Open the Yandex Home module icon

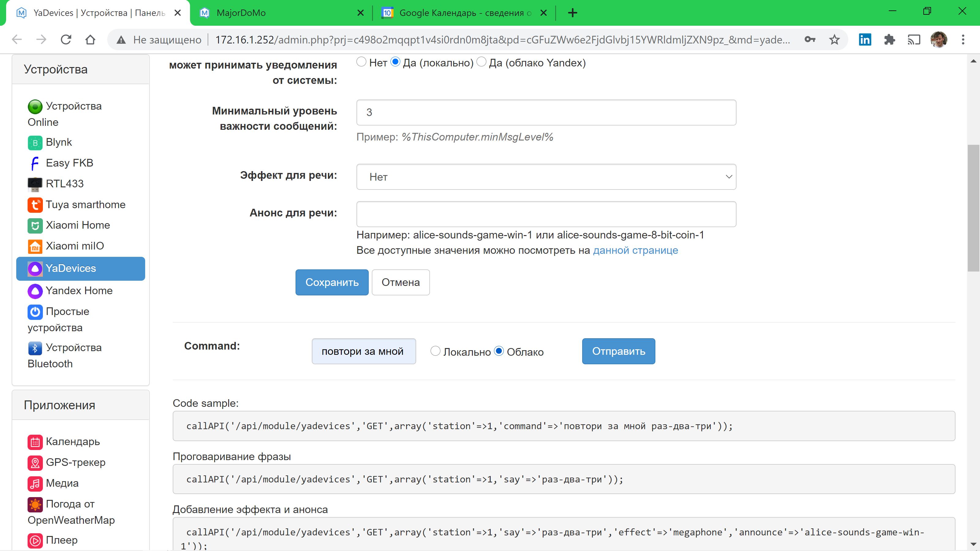click(35, 291)
